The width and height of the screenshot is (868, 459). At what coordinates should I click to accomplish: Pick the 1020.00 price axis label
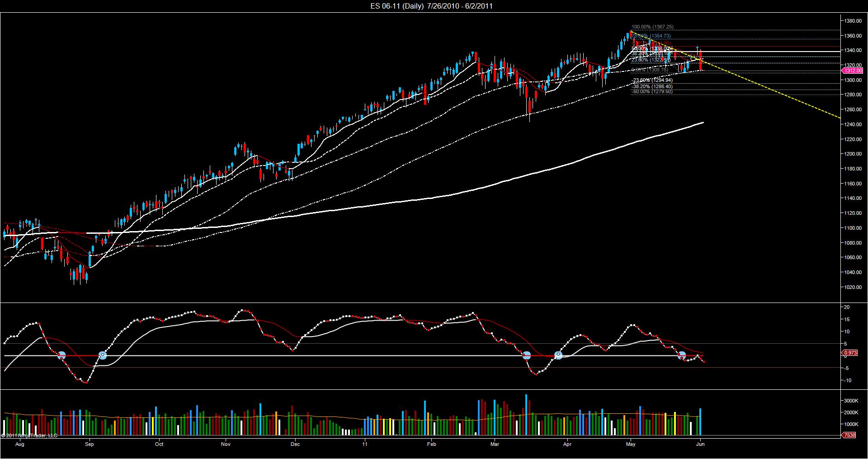(x=852, y=287)
